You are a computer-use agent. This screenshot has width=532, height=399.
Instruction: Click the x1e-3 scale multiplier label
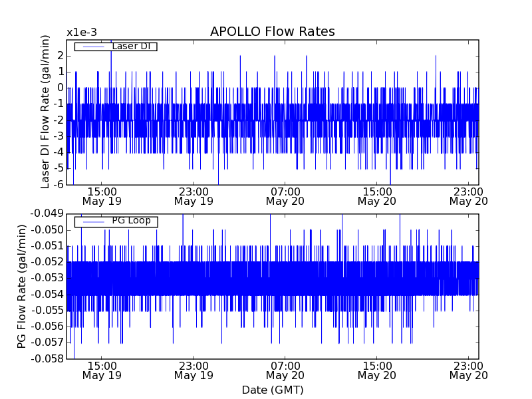[80, 33]
